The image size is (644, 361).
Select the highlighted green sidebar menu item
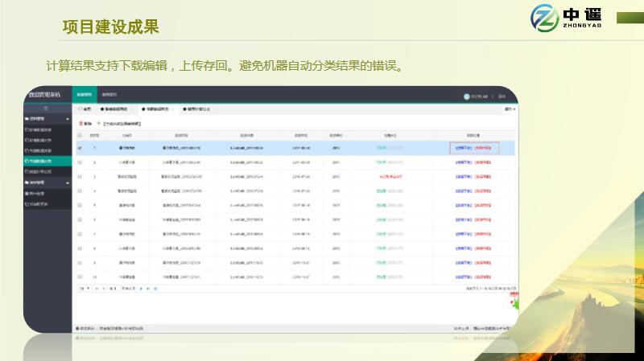pos(47,161)
